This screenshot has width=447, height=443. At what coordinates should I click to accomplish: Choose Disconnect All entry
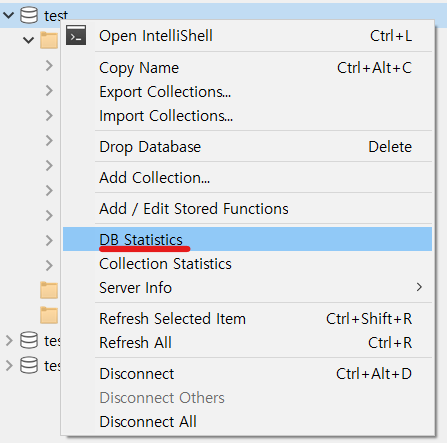coord(247,422)
